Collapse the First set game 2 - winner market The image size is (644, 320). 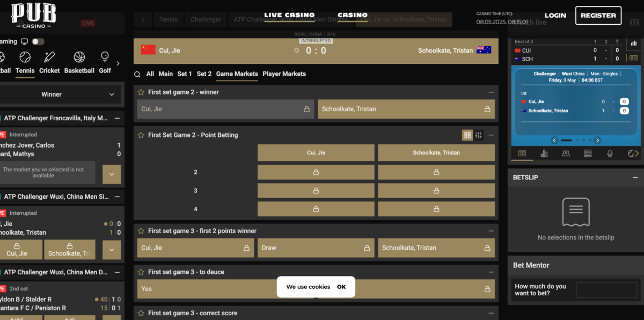coord(491,92)
